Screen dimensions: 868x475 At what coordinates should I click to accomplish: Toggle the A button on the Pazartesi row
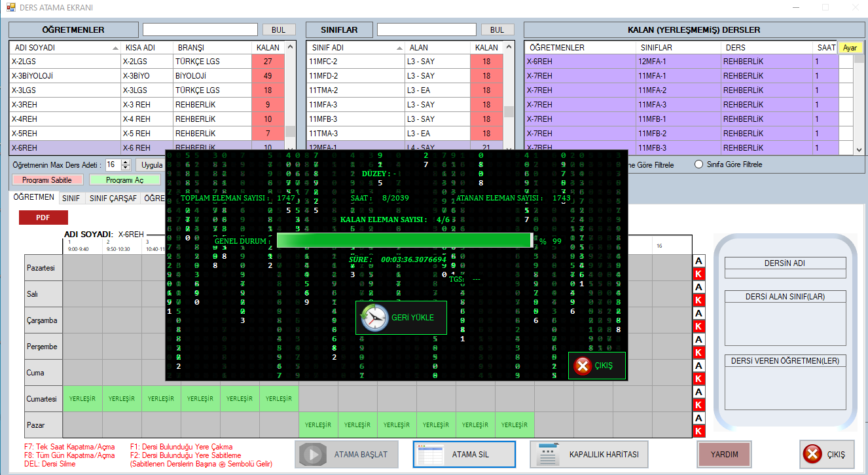(698, 261)
